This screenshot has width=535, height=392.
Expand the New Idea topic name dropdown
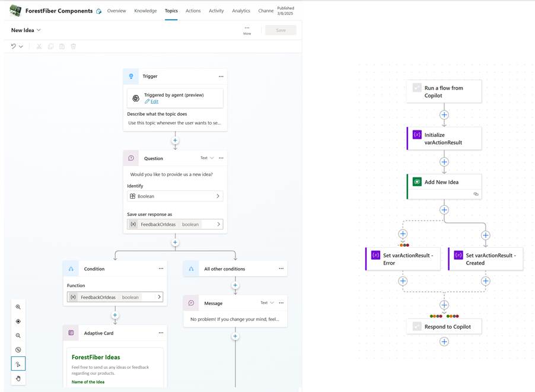pyautogui.click(x=39, y=30)
